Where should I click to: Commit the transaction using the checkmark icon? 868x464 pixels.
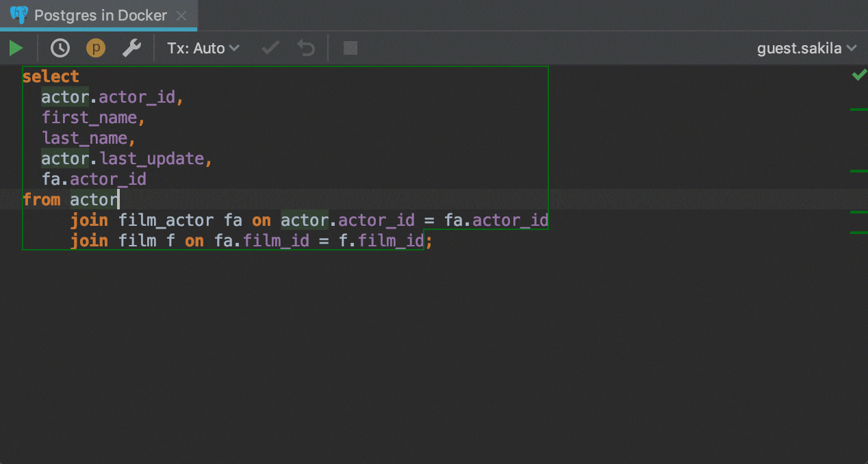(271, 48)
